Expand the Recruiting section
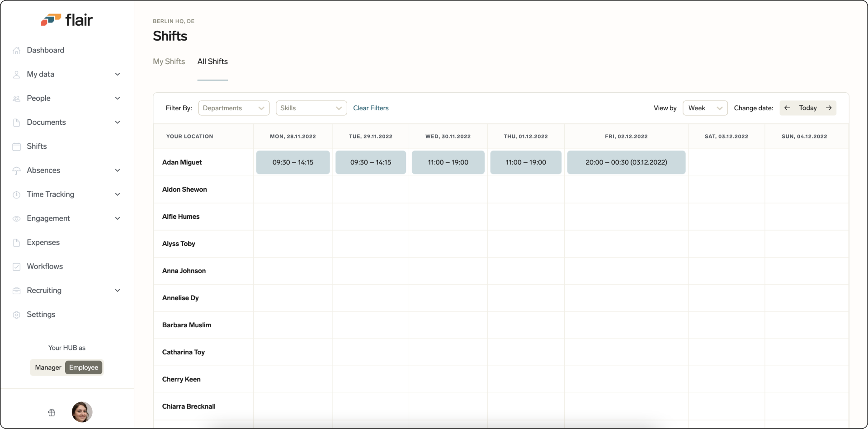868x429 pixels. point(118,291)
